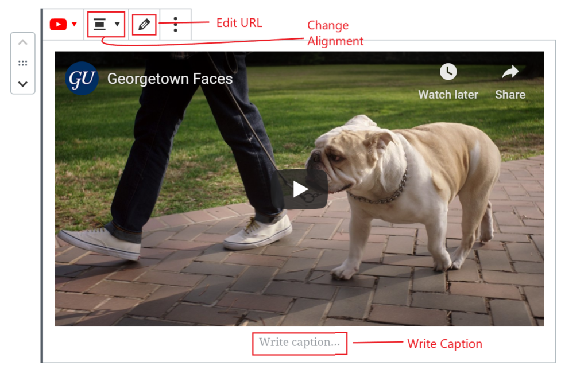Click the pencil Edit URL icon

(x=144, y=24)
